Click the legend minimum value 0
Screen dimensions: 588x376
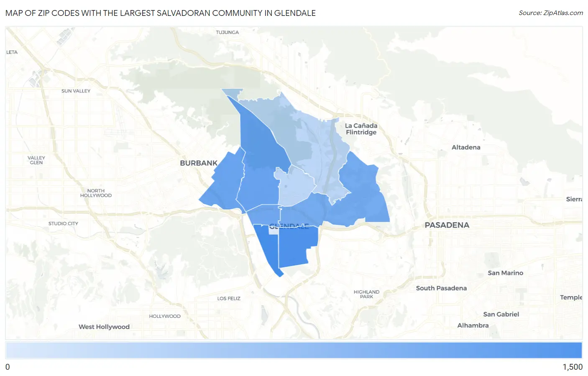click(8, 367)
